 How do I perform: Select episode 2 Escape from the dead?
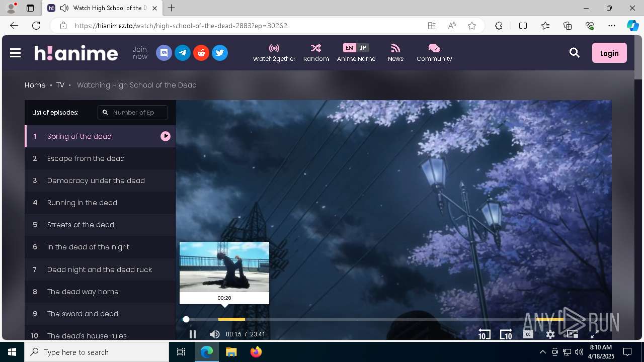click(x=100, y=158)
